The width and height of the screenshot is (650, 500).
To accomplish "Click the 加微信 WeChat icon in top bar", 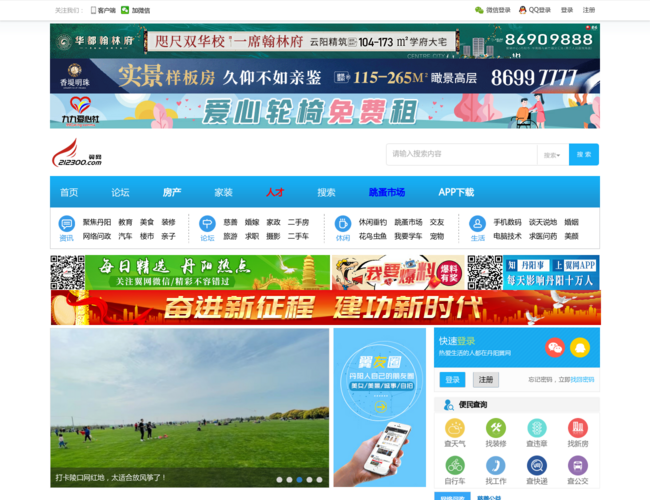I will click(x=136, y=10).
